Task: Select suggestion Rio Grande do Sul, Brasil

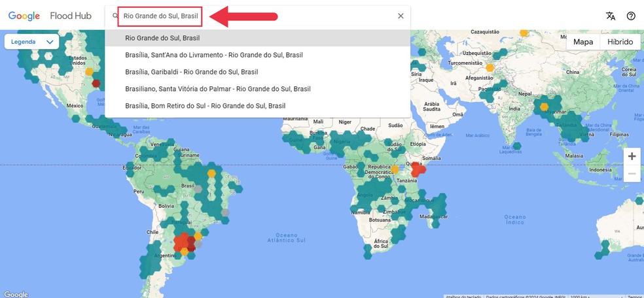Action: pyautogui.click(x=257, y=38)
